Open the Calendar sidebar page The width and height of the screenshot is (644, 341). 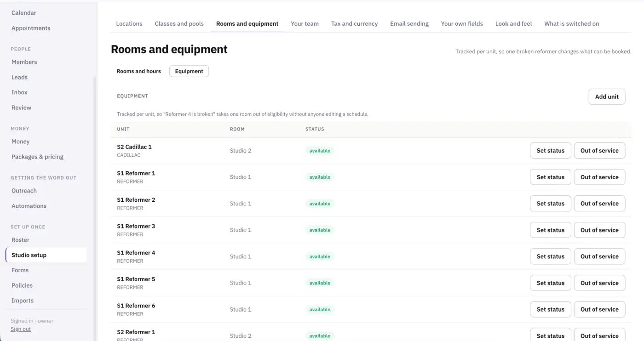[24, 13]
